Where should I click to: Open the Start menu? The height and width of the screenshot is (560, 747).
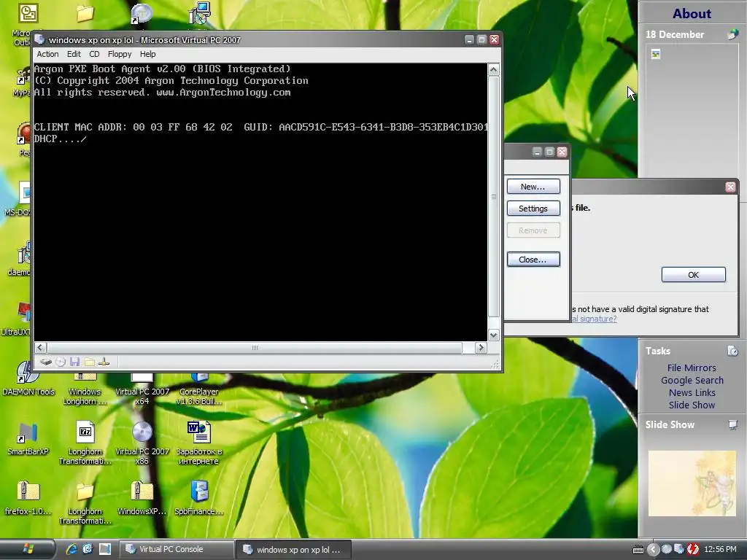[28, 549]
